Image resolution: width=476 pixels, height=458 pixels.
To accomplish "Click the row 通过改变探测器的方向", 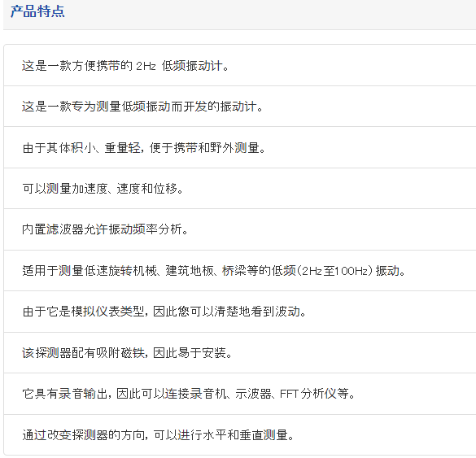I will [240, 435].
